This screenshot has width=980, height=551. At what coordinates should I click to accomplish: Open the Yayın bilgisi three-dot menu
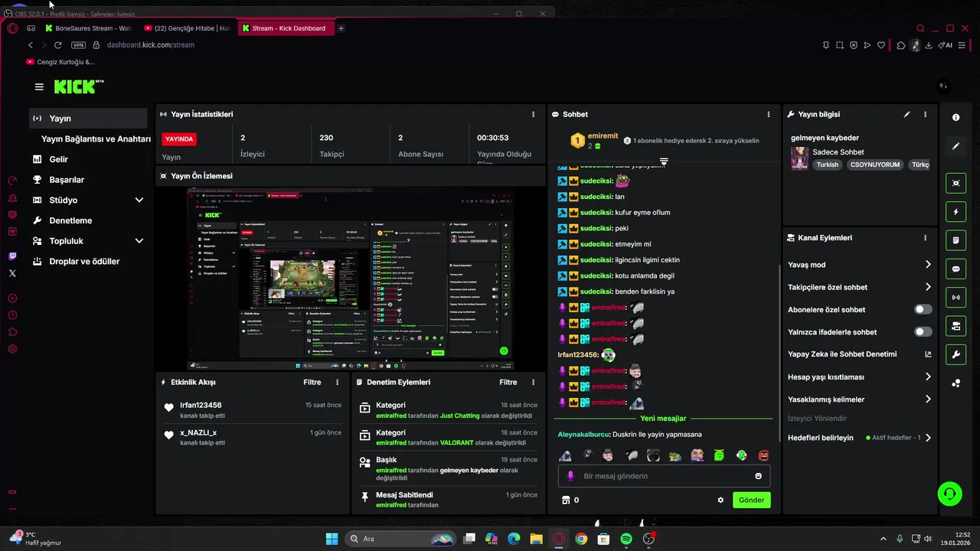click(x=925, y=114)
